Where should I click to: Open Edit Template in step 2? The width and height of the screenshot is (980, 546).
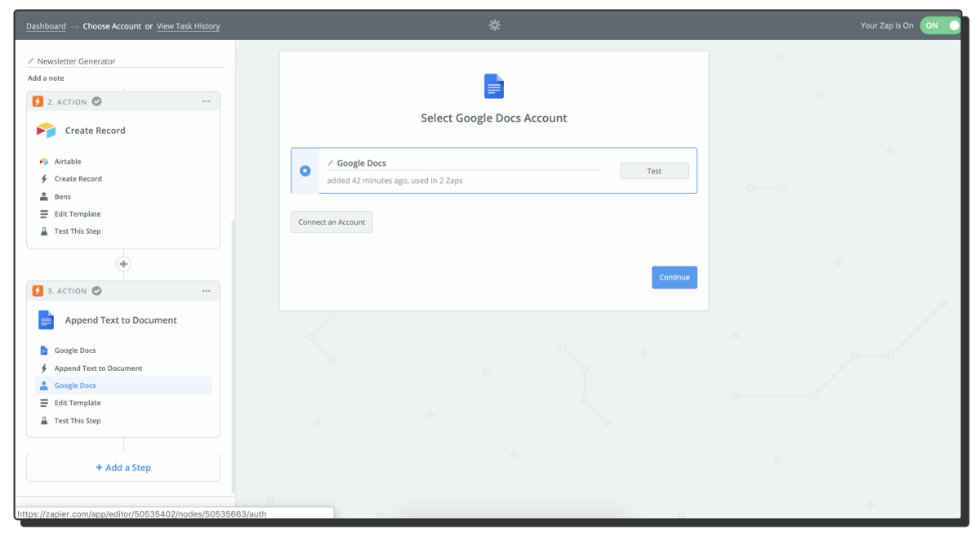click(x=123, y=214)
